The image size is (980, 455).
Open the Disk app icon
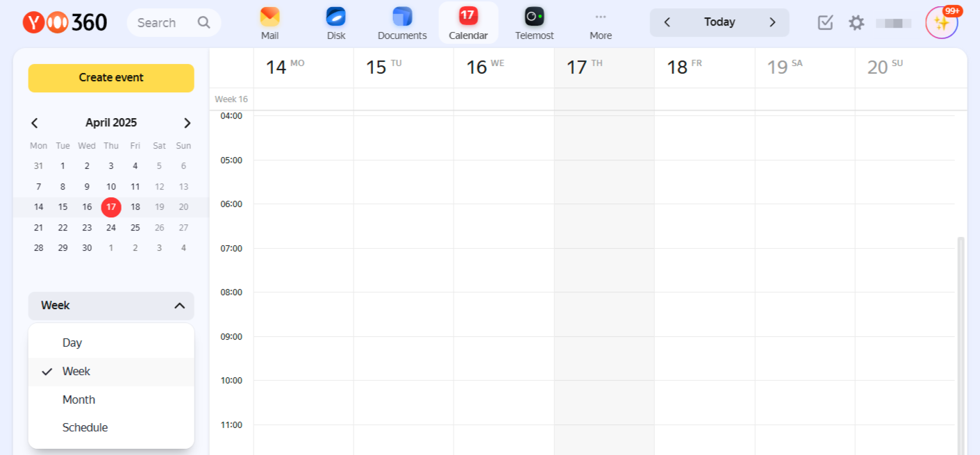click(336, 17)
